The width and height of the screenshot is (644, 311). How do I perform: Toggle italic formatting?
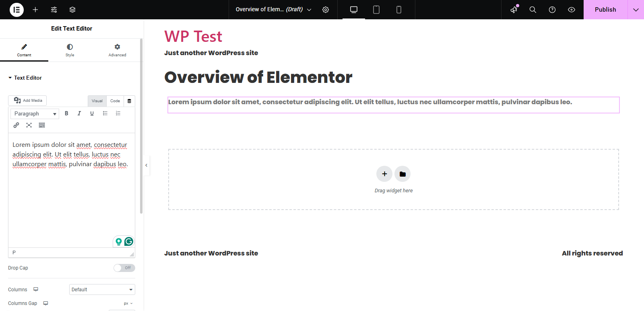(x=79, y=113)
